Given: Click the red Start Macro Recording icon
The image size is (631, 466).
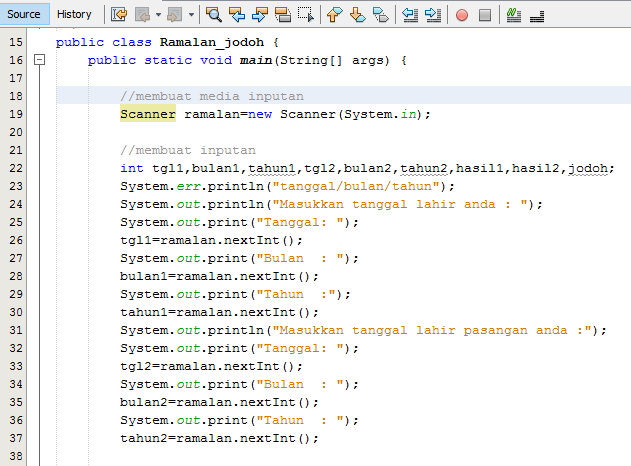Looking at the screenshot, I should [x=462, y=15].
